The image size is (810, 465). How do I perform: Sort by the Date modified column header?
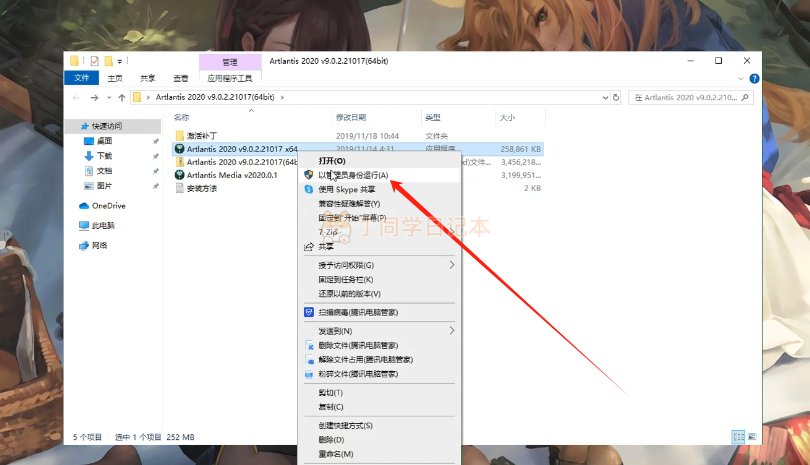pyautogui.click(x=351, y=117)
